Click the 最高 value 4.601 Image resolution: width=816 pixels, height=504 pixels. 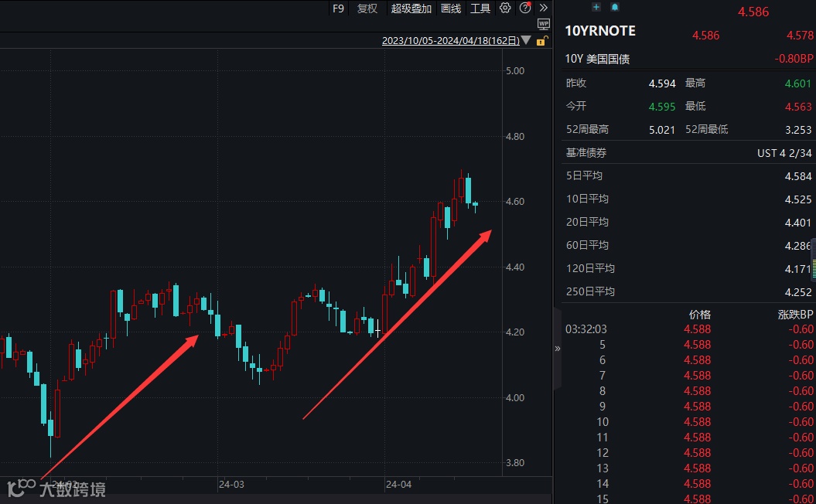coord(798,83)
